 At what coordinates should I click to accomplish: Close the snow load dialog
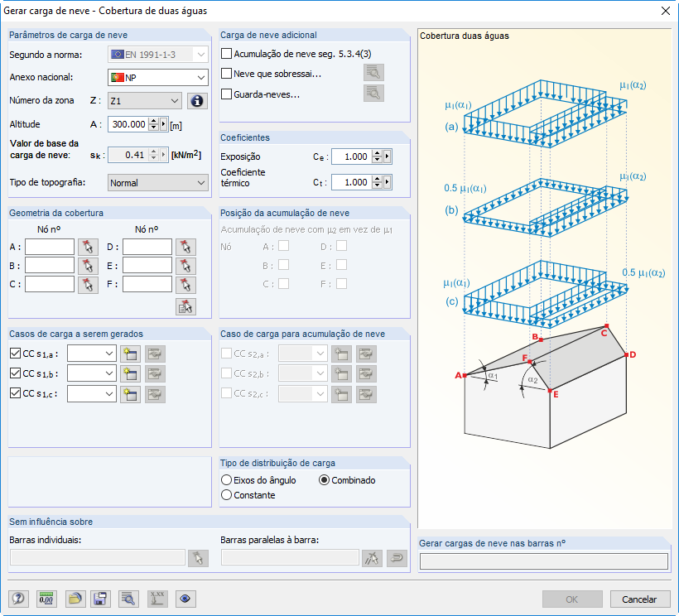666,11
